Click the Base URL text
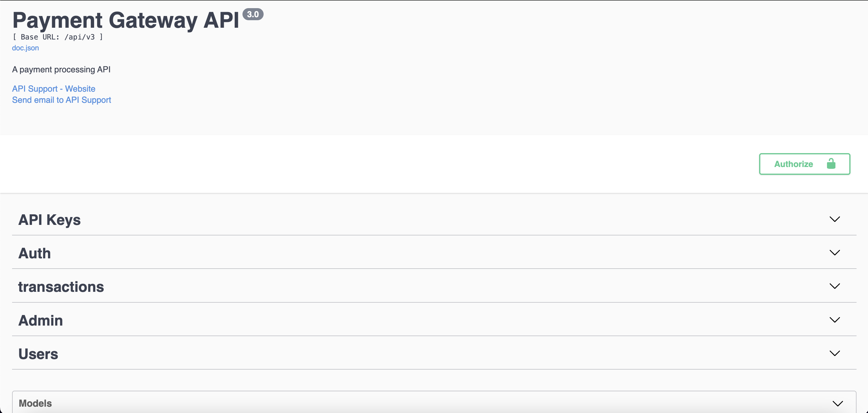 click(x=58, y=37)
